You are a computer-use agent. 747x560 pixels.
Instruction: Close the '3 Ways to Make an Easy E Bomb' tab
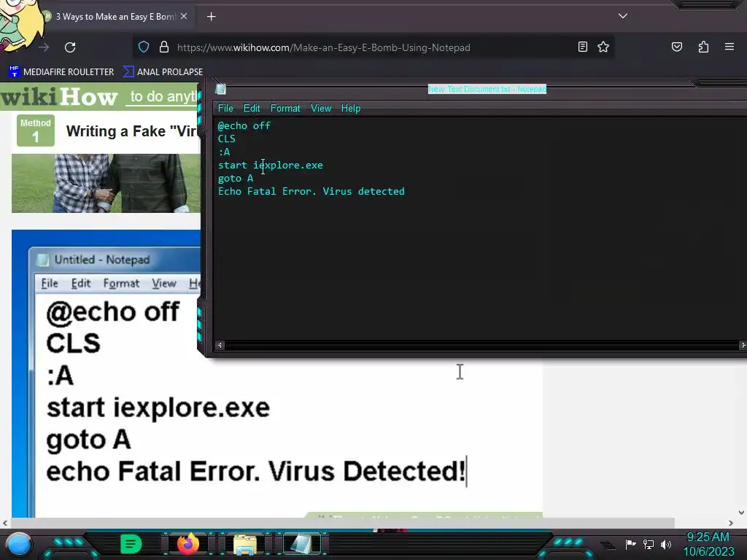pyautogui.click(x=184, y=16)
